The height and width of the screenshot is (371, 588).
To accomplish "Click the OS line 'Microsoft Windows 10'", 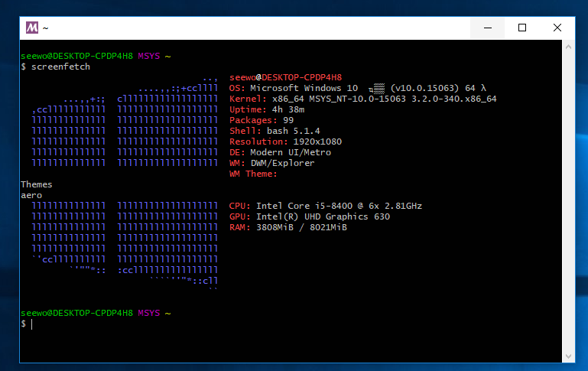I will click(304, 88).
